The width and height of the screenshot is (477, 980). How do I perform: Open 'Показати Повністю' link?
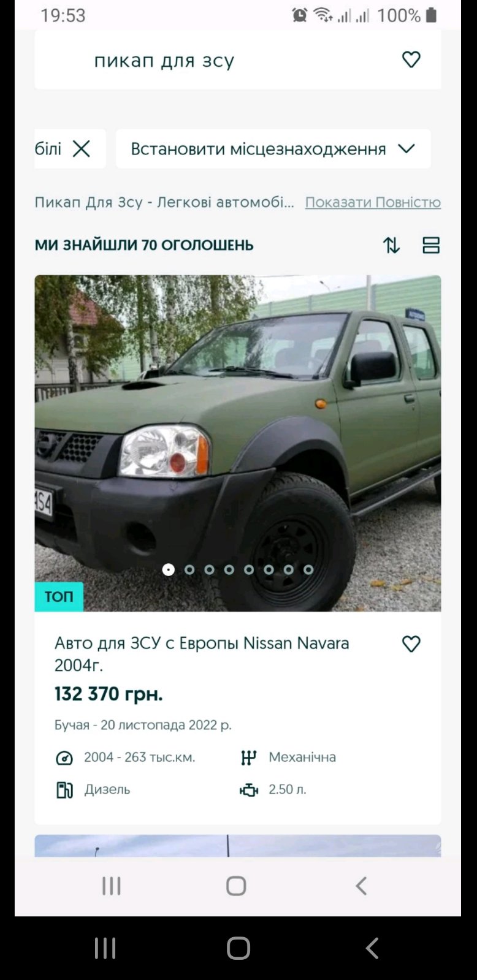[373, 202]
